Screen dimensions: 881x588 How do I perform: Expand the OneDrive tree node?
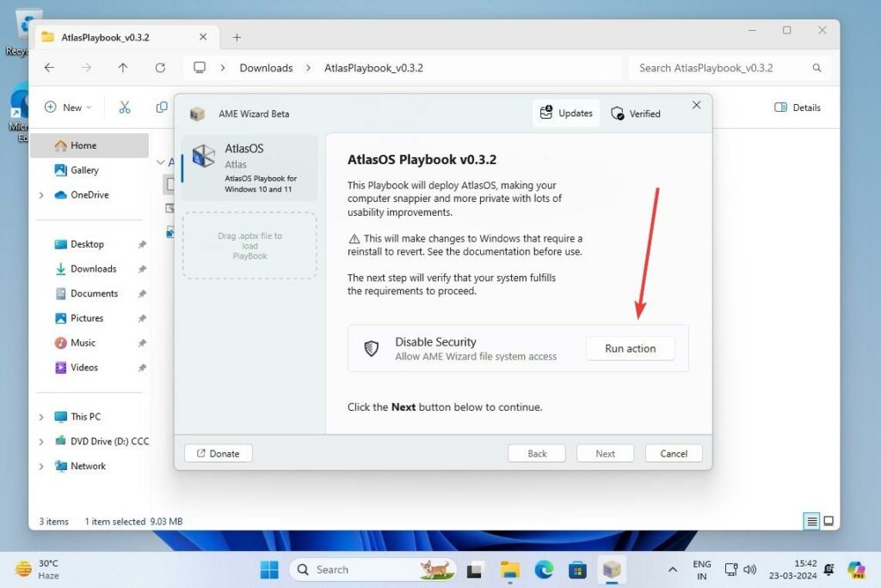coord(41,195)
